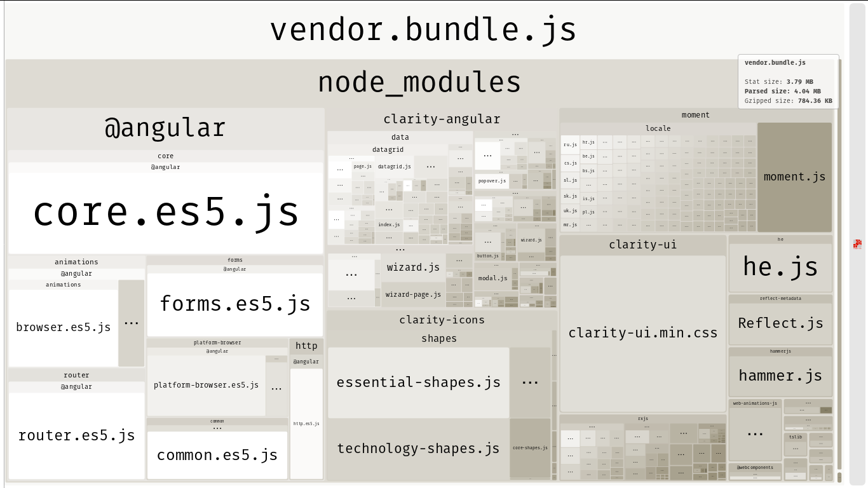Click the router folder header
Screen dimensions: 868x488
(x=77, y=375)
